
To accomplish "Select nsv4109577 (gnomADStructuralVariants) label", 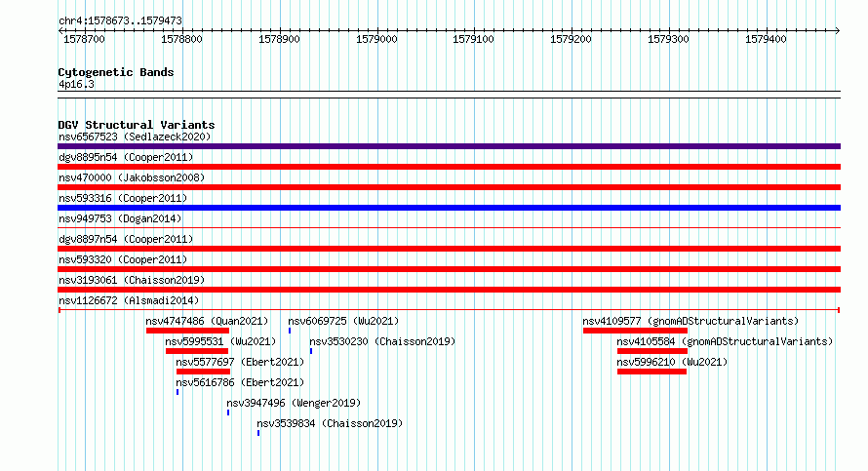I will pos(690,321).
